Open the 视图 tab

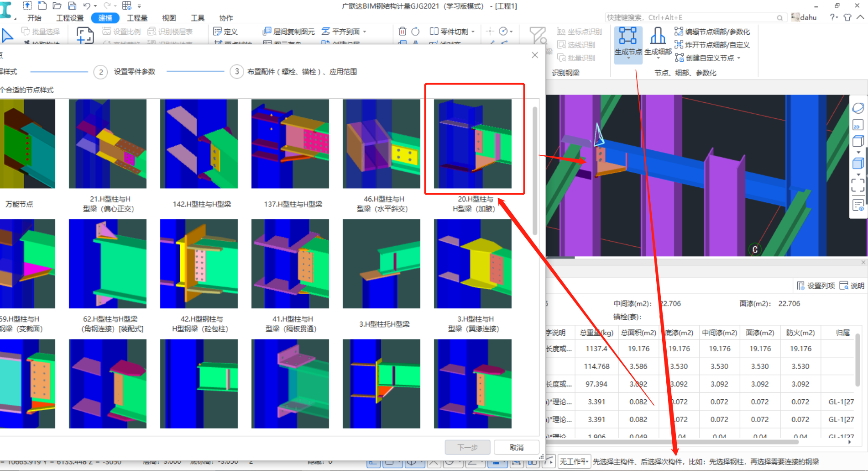point(169,18)
